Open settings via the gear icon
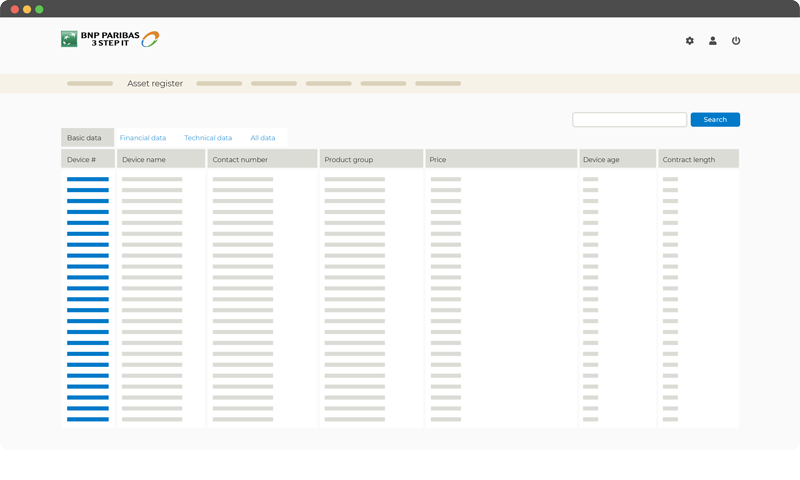 click(689, 41)
